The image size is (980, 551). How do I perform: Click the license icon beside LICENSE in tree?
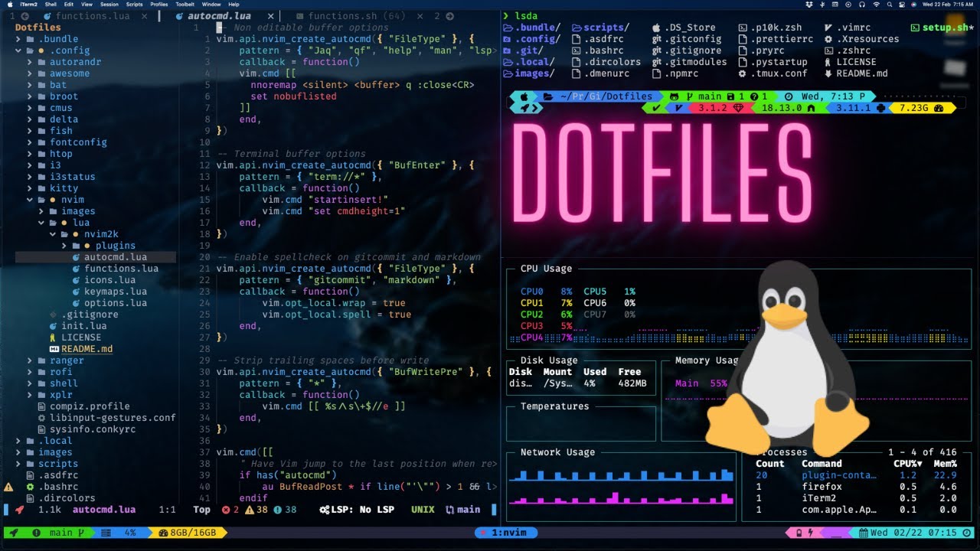pos(54,337)
